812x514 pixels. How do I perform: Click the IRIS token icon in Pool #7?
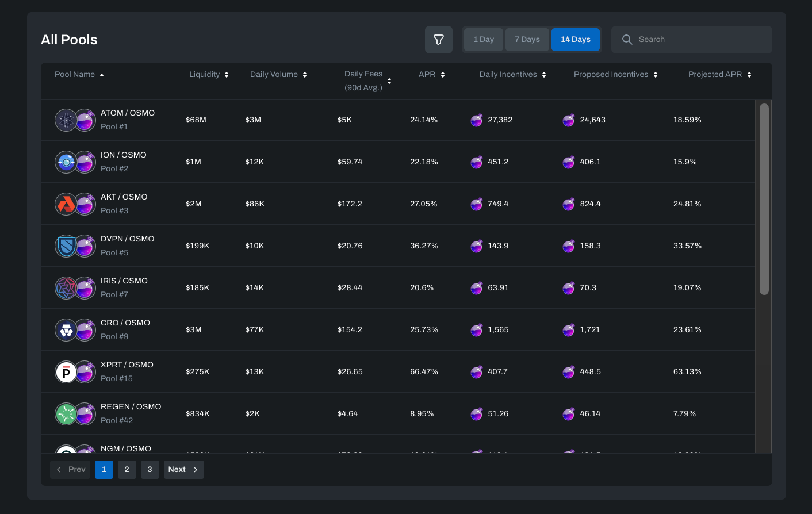tap(66, 288)
